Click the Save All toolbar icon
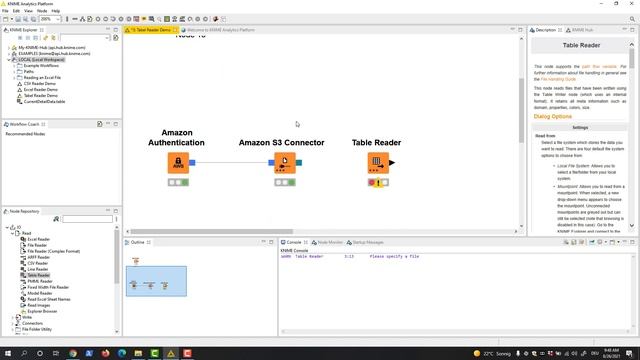The image size is (640, 360). pos(33,19)
